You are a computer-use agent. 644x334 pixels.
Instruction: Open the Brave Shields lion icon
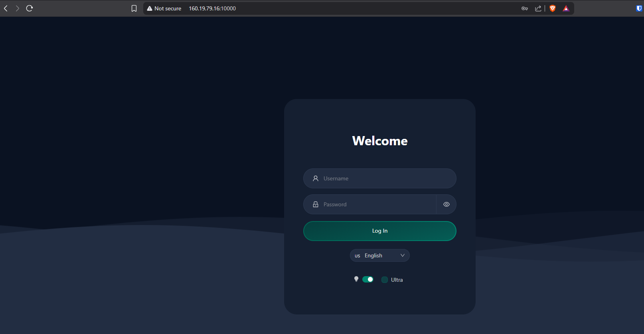tap(553, 8)
